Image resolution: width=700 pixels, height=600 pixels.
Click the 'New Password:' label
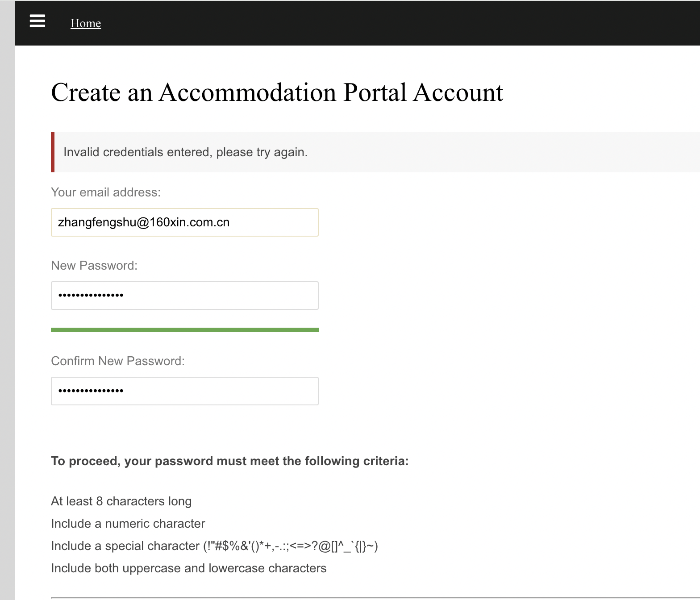[94, 266]
